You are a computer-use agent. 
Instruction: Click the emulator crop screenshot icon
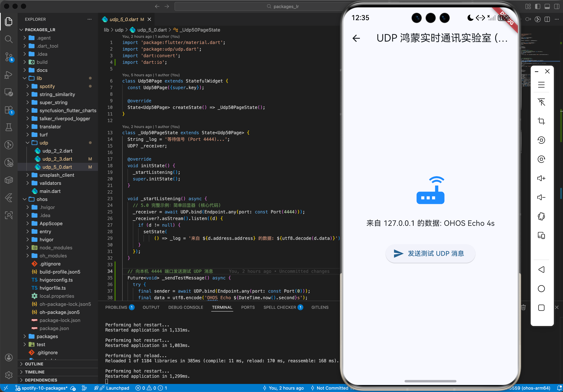pyautogui.click(x=541, y=121)
